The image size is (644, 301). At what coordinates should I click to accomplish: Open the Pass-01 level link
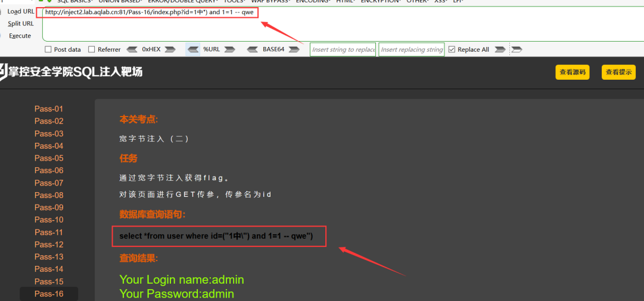tap(49, 109)
